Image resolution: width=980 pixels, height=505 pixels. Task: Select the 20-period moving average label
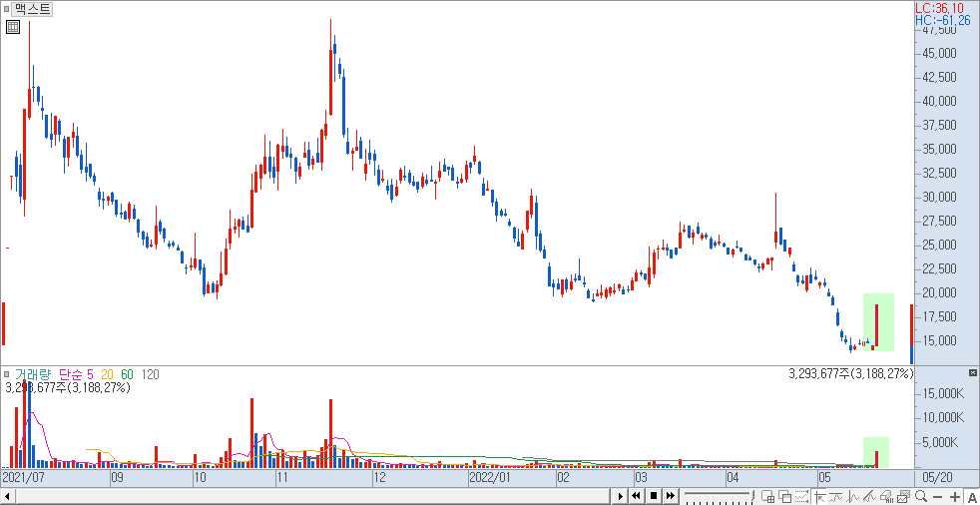pyautogui.click(x=107, y=374)
